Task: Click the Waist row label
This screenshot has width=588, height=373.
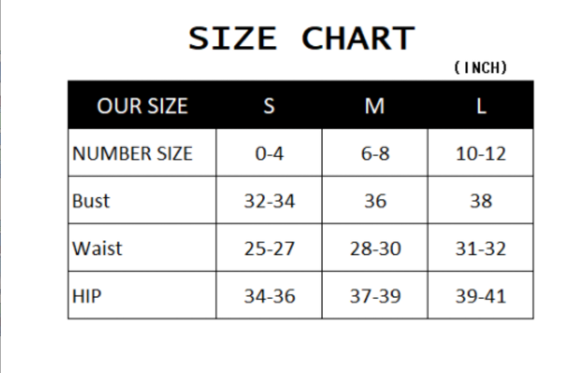Action: [97, 248]
